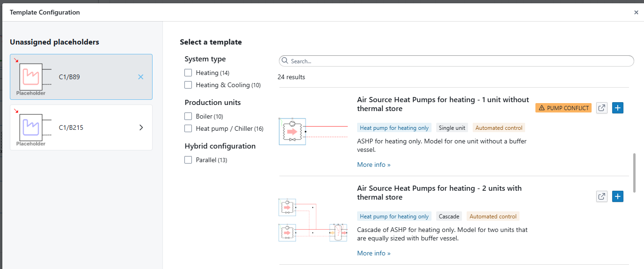Click the C1/B215 placeholder factory icon
This screenshot has height=269, width=644.
pyautogui.click(x=31, y=127)
